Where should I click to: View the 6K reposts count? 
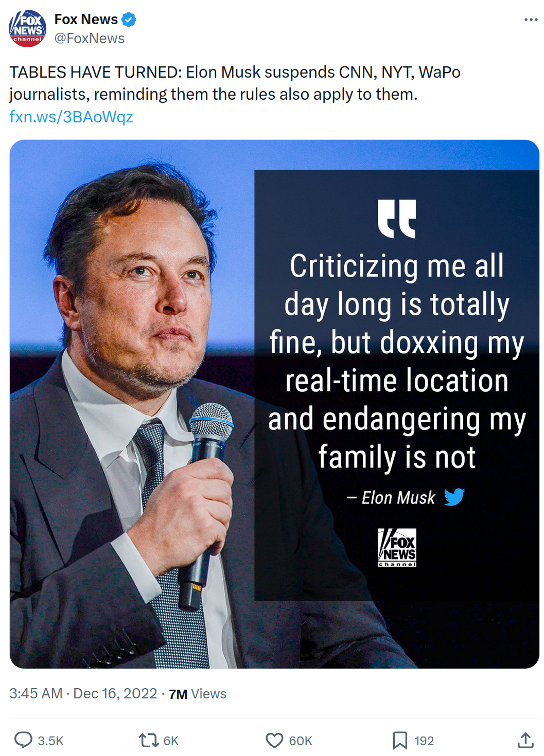click(171, 741)
